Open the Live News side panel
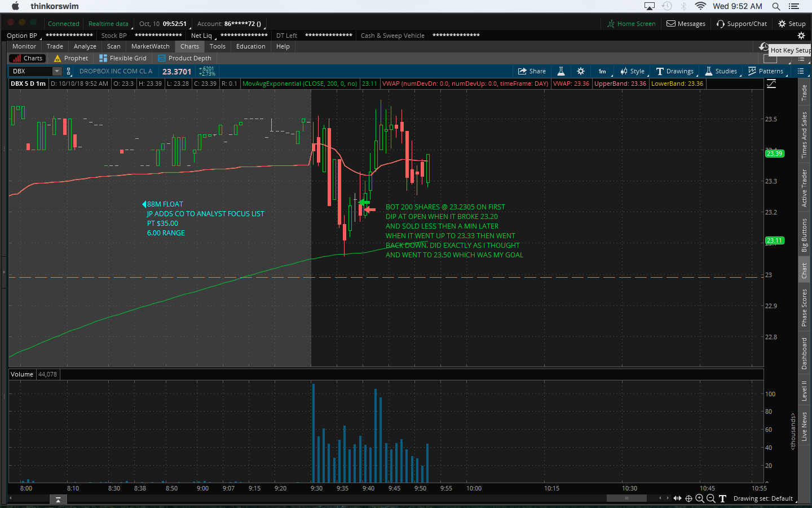 805,427
